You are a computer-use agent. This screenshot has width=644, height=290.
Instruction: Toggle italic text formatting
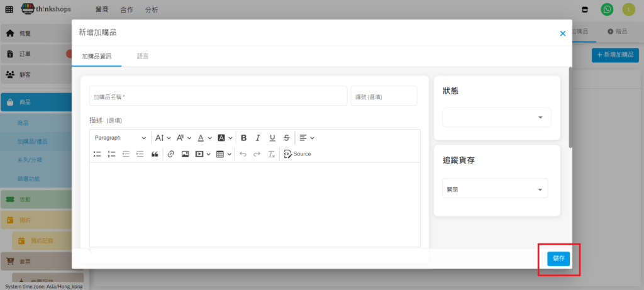pyautogui.click(x=258, y=138)
